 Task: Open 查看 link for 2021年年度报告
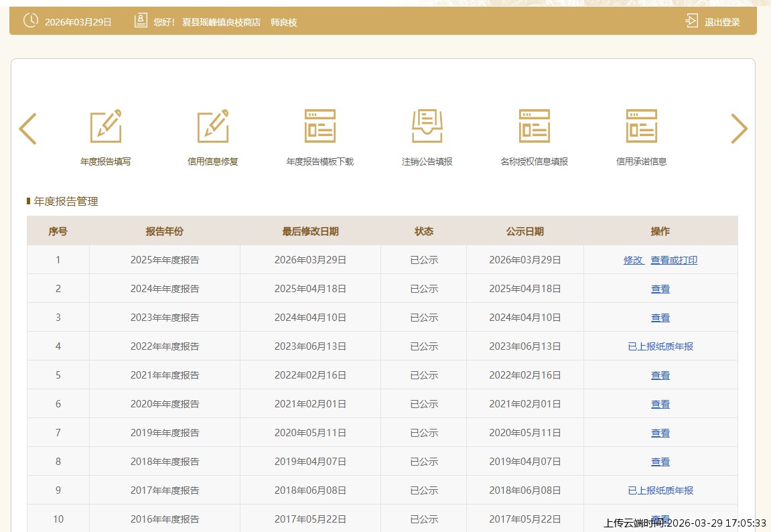[x=660, y=375]
